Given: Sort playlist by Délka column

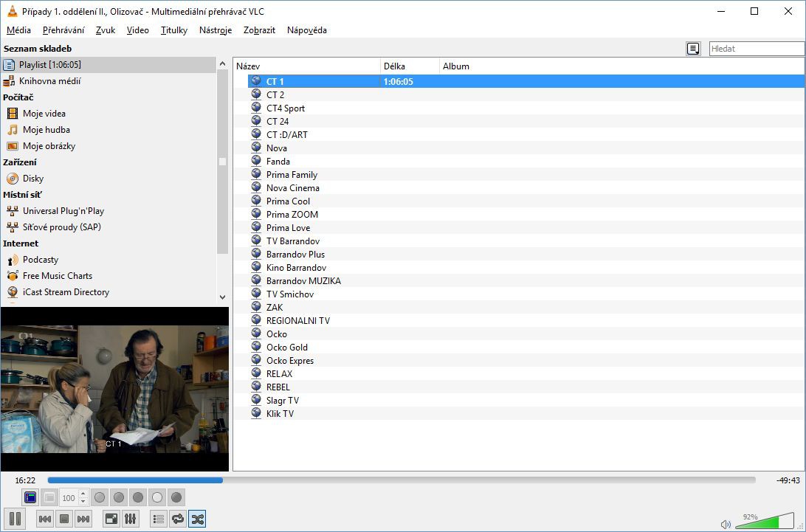Looking at the screenshot, I should coord(410,66).
